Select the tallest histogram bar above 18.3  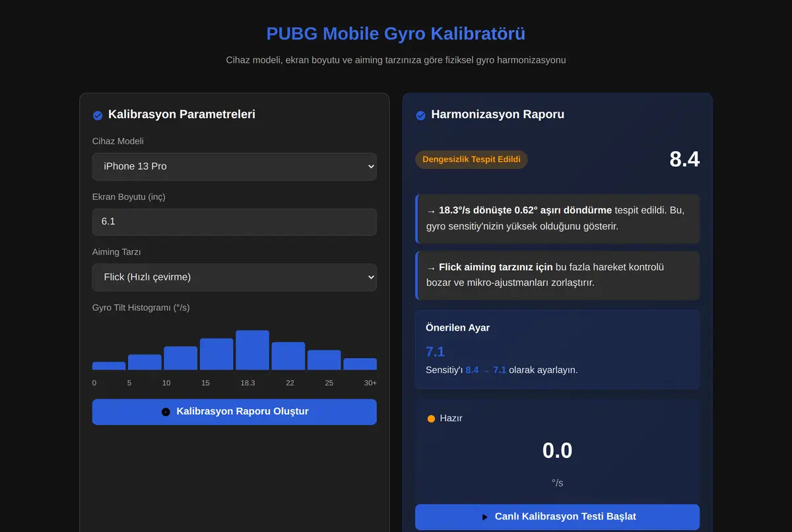pos(252,350)
